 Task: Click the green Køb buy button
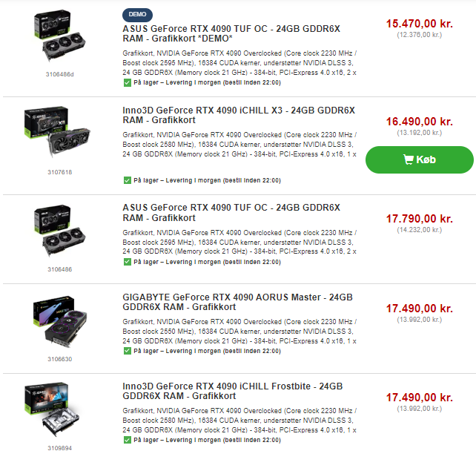[419, 159]
